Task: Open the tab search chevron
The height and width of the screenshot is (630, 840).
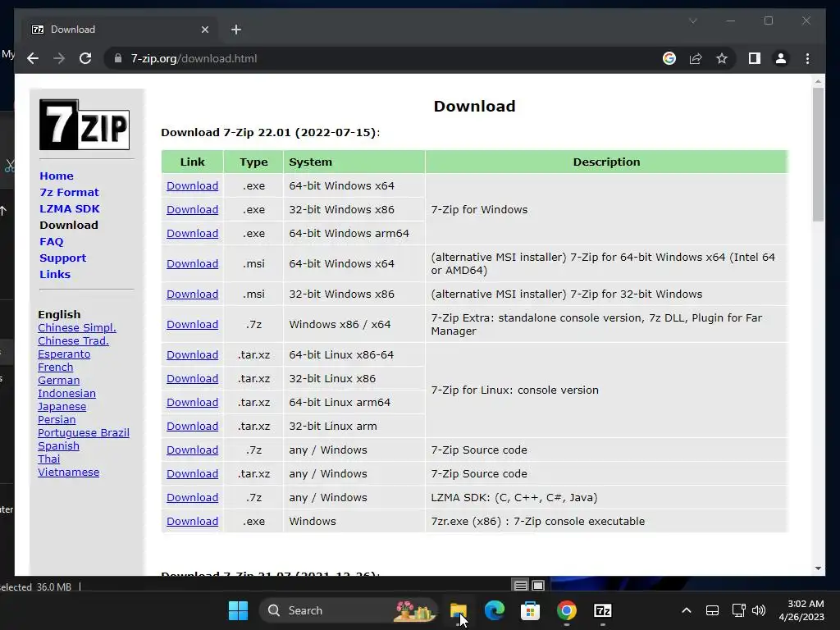Action: pos(692,21)
